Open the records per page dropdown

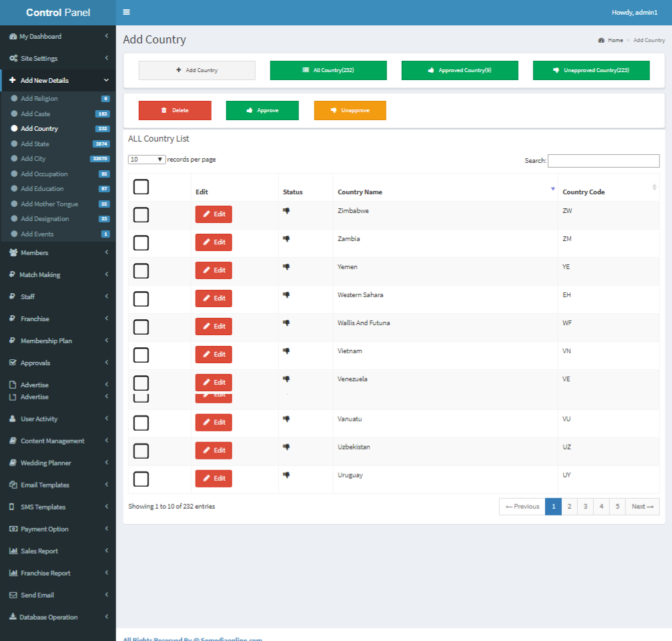click(147, 160)
